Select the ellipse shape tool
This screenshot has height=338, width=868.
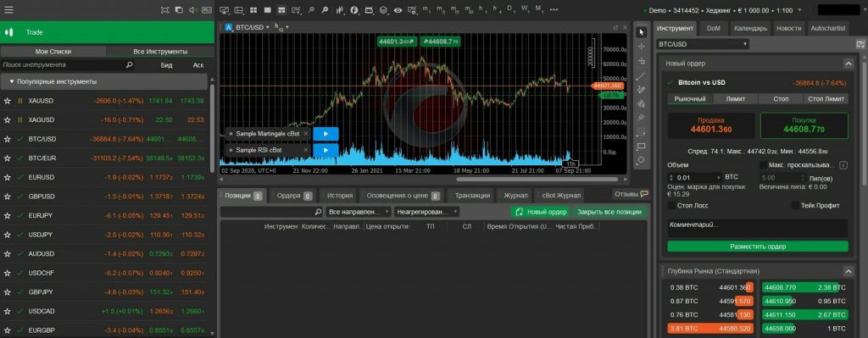(x=642, y=160)
